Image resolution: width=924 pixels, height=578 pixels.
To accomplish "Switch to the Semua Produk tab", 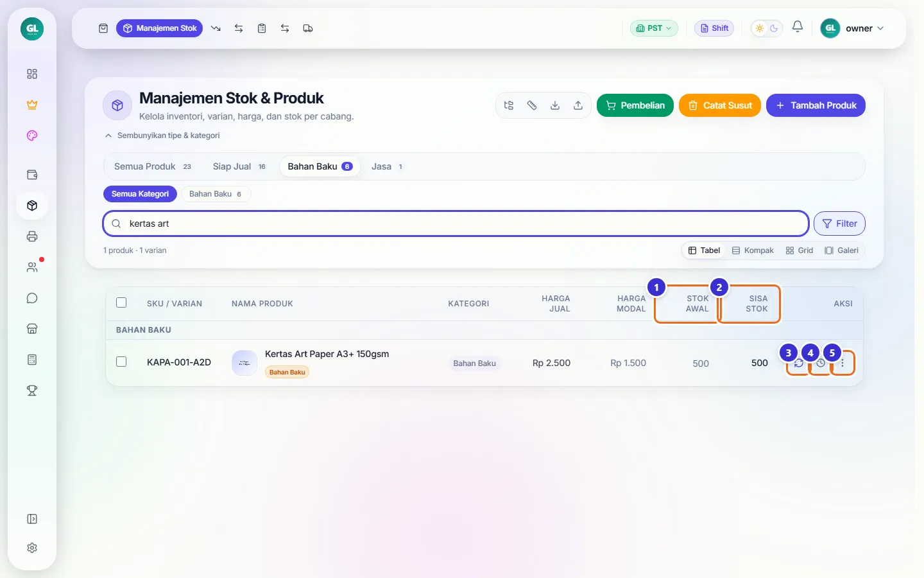I will click(153, 166).
